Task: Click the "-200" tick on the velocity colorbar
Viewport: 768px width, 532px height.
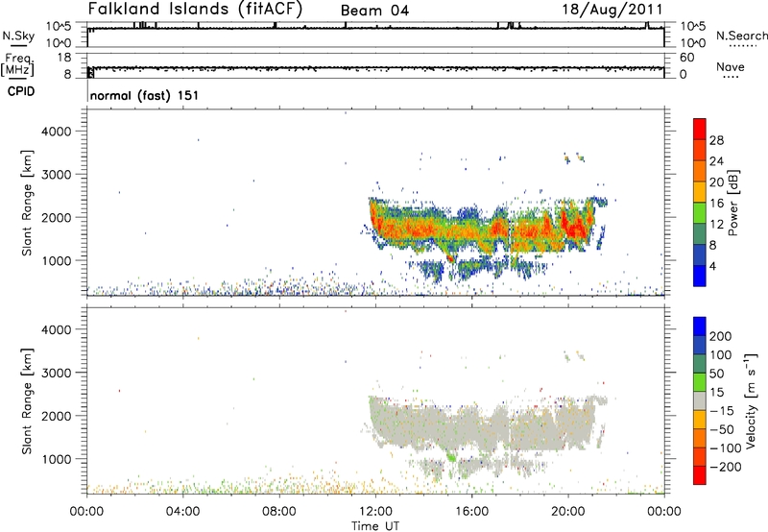Action: 725,467
